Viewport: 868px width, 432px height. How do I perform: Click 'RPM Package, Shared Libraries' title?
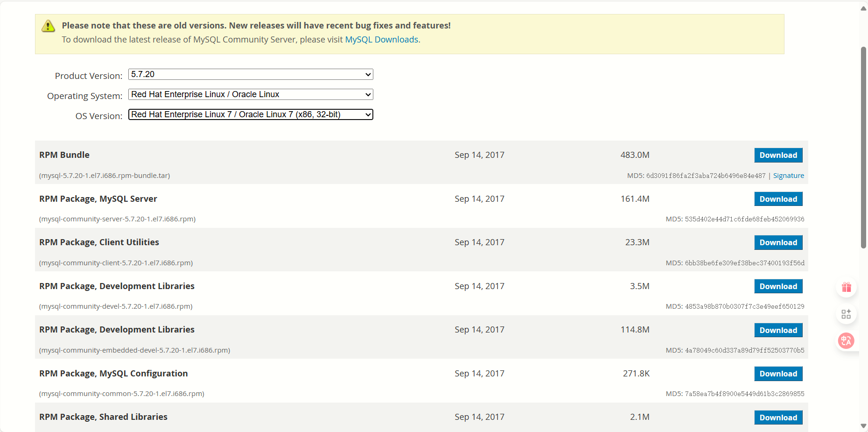pos(103,417)
